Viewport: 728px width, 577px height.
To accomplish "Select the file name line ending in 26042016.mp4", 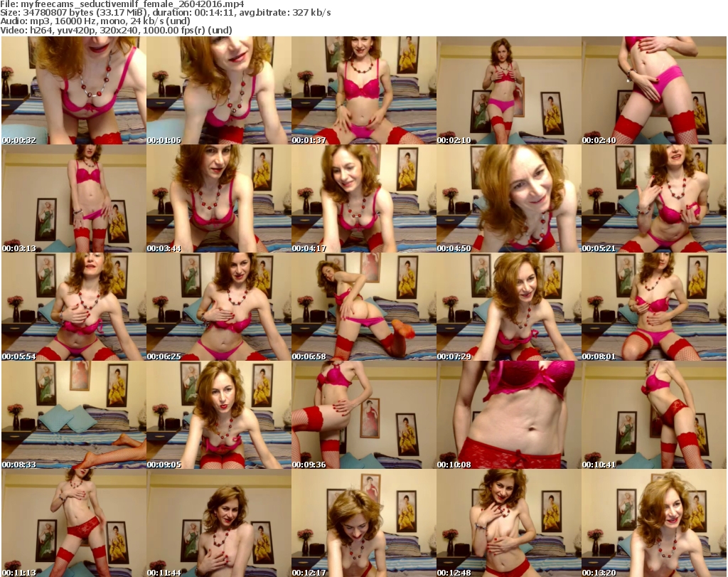I will 122,4.
